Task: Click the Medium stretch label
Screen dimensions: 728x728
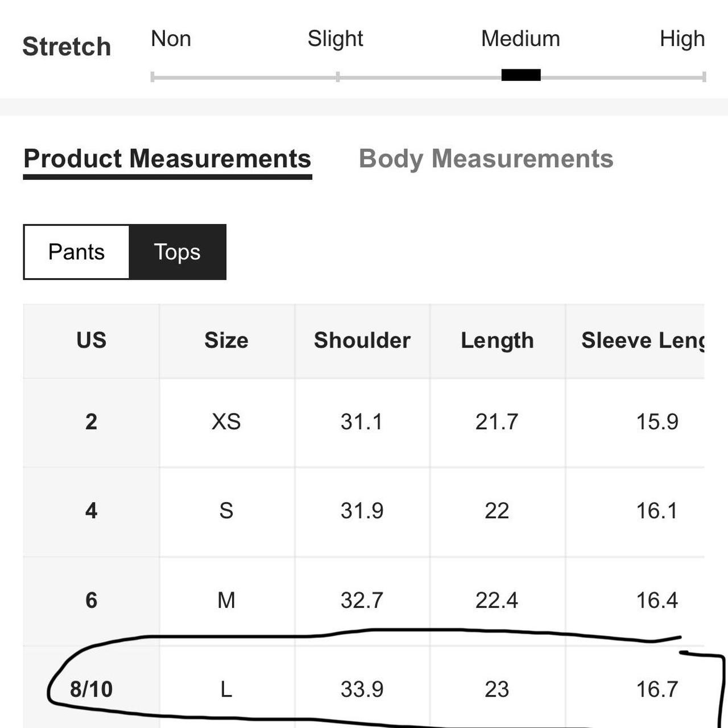Action: pyautogui.click(x=520, y=39)
